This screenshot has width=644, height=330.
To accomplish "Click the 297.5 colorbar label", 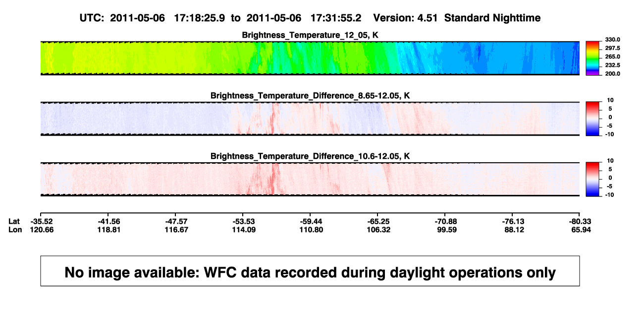I will (x=613, y=48).
